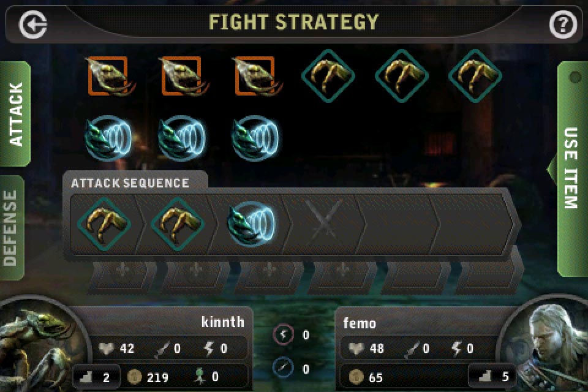This screenshot has height=392, width=588.
Task: Choose the first blue spiral magic attack
Action: coord(108,138)
